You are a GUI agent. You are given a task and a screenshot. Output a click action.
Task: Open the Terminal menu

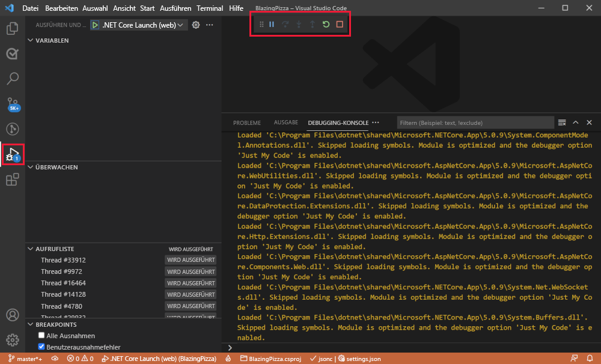click(x=210, y=8)
